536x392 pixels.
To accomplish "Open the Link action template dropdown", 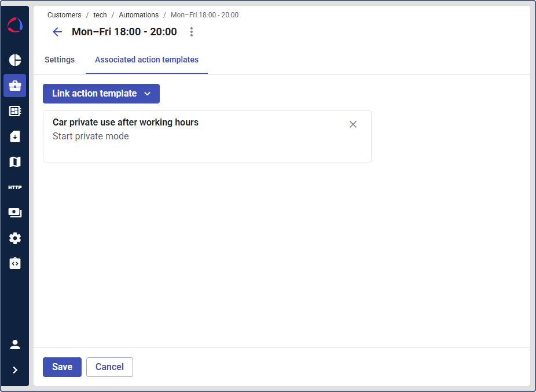I will (101, 93).
